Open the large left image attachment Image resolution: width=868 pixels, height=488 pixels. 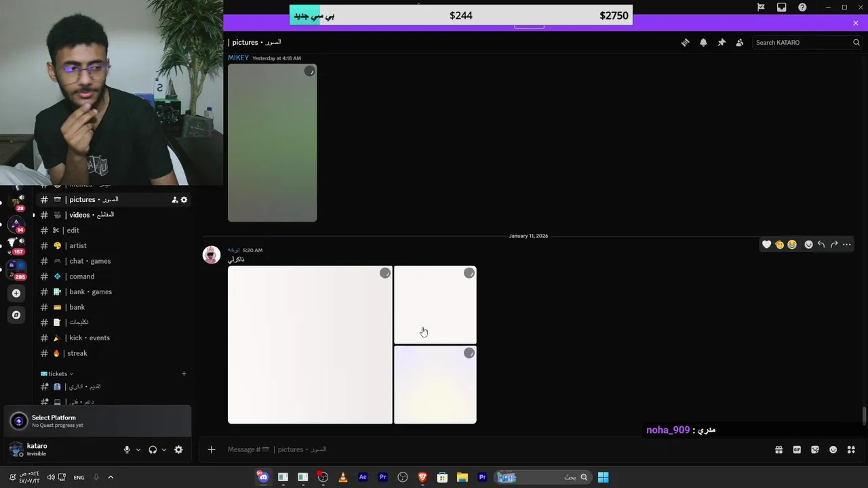310,345
